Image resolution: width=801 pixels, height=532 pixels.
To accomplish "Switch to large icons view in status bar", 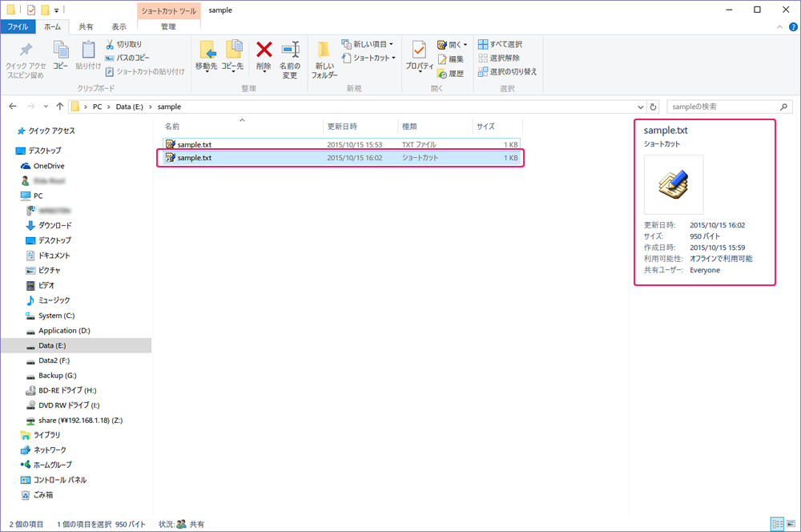I will [791, 524].
